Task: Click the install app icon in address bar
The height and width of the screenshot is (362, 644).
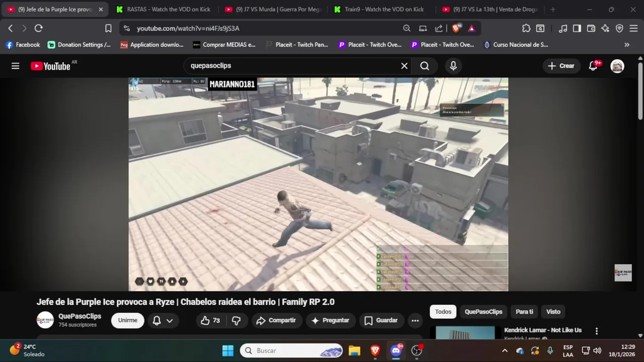Action: (x=423, y=29)
